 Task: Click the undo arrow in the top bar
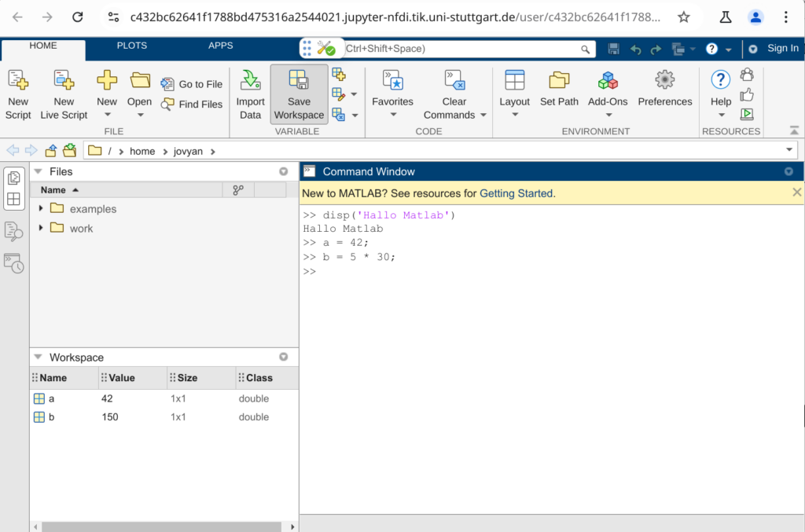pyautogui.click(x=635, y=49)
